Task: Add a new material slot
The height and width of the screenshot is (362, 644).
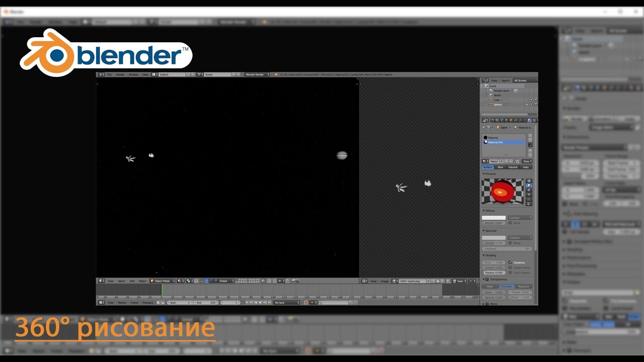Action: tap(530, 136)
